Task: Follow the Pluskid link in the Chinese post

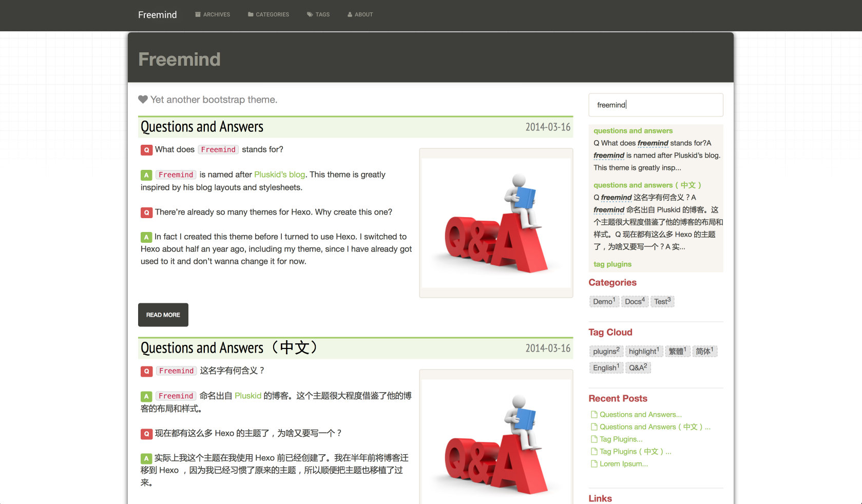Action: point(248,396)
